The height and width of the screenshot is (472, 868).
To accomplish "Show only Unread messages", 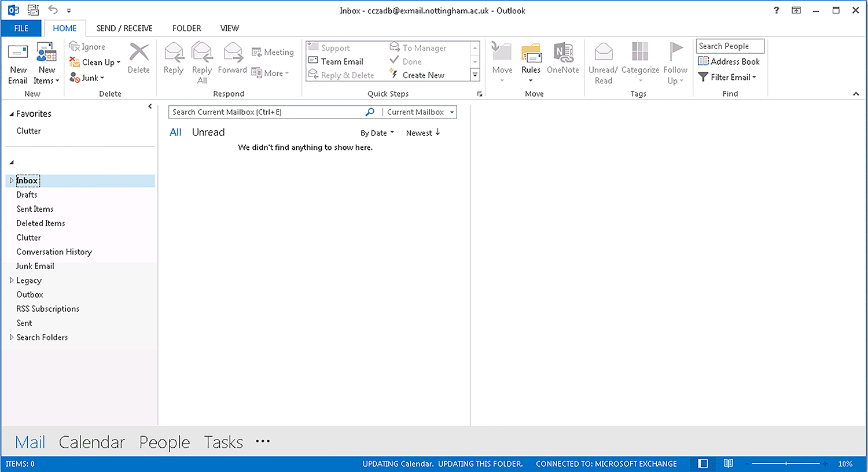I will pyautogui.click(x=208, y=132).
